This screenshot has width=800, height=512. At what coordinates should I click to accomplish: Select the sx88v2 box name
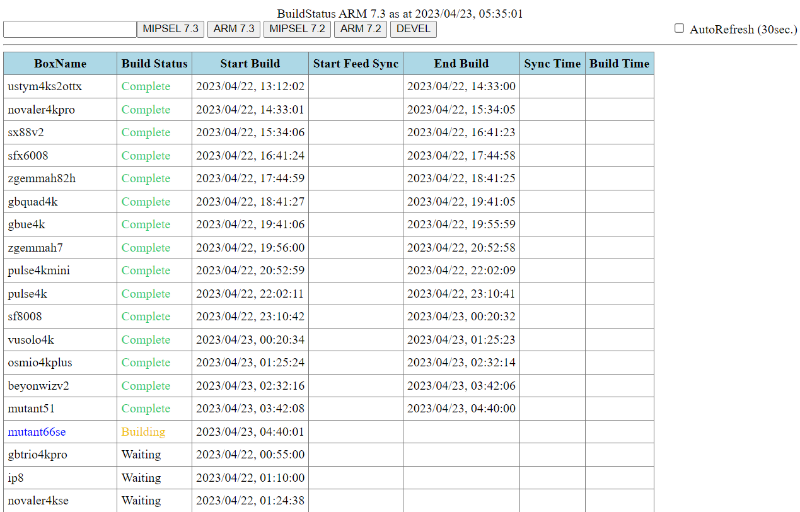click(26, 132)
